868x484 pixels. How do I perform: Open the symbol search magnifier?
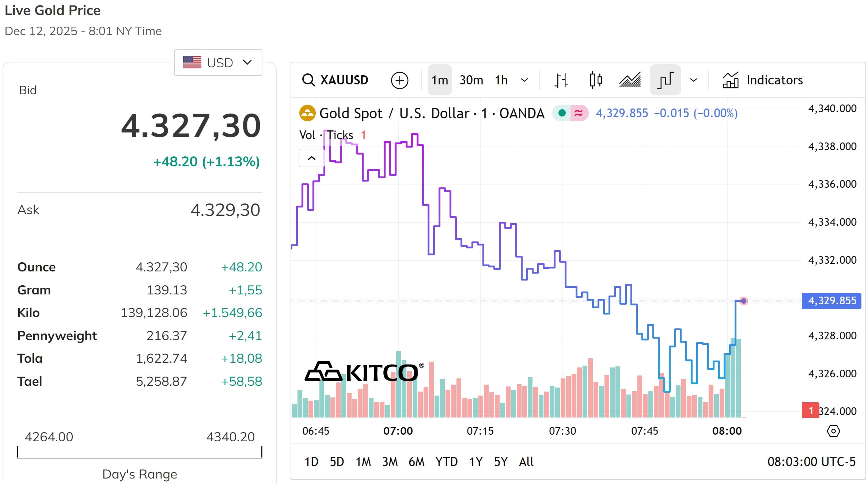[309, 80]
